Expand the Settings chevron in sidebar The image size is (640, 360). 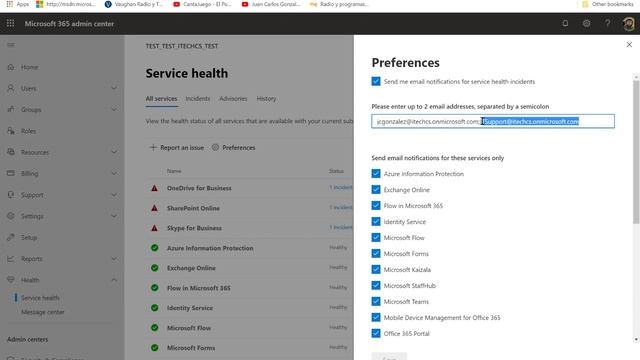tap(114, 216)
